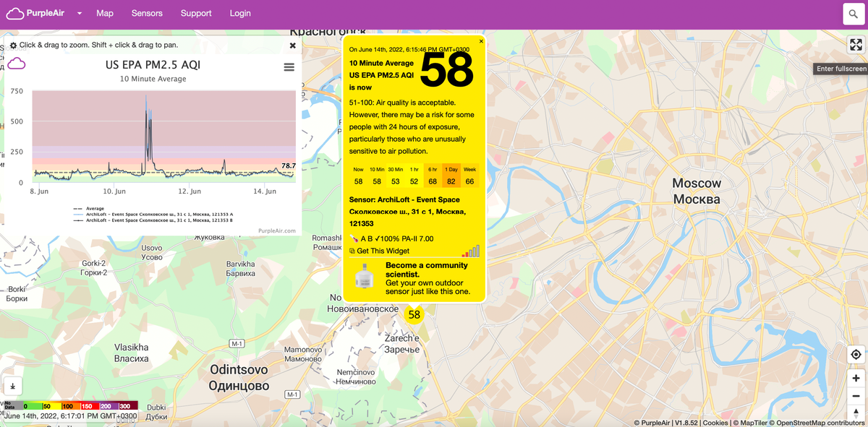This screenshot has height=427, width=868.
Task: Open the search magnifier button
Action: click(x=852, y=14)
